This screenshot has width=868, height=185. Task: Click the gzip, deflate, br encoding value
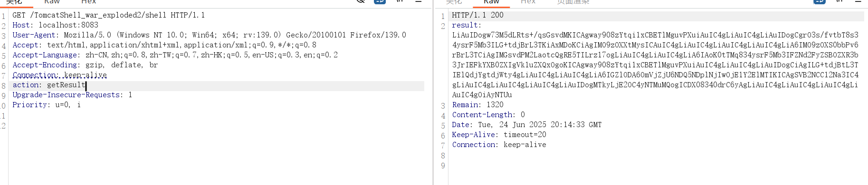(x=122, y=65)
